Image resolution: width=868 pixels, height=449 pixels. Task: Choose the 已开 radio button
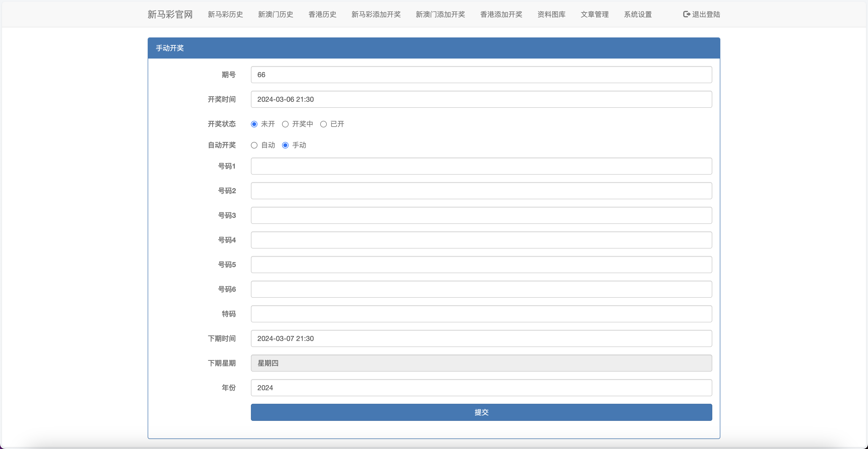(323, 124)
